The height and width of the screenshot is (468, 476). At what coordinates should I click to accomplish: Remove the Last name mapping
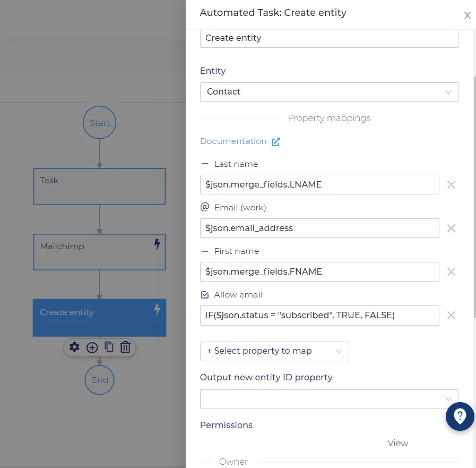tap(451, 184)
